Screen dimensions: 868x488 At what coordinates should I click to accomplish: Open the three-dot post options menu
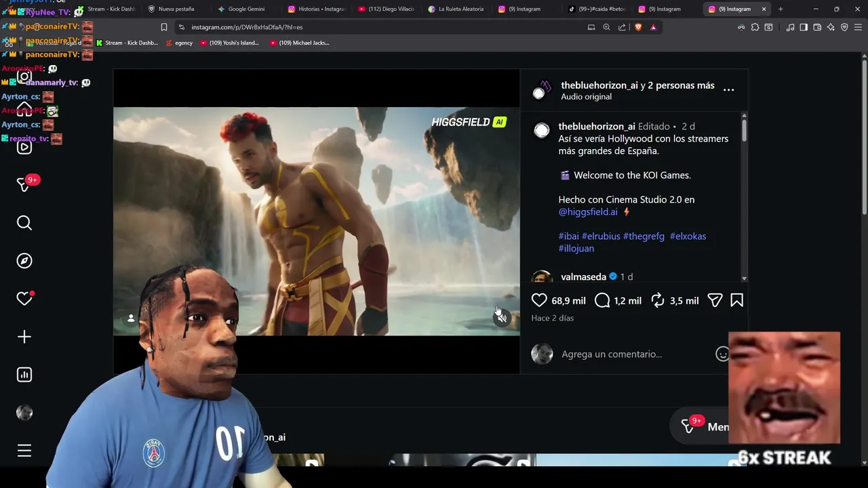[x=728, y=89]
